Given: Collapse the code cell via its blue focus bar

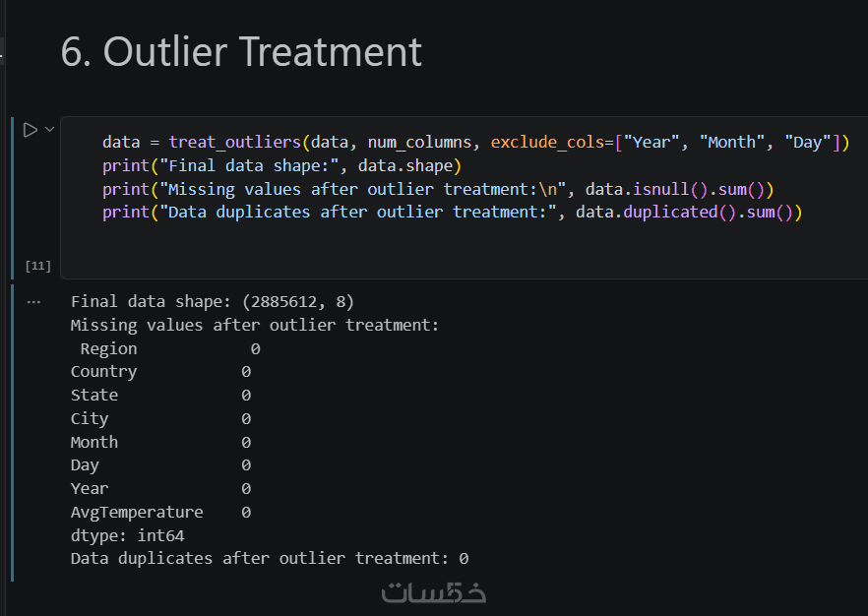Looking at the screenshot, I should (12, 198).
